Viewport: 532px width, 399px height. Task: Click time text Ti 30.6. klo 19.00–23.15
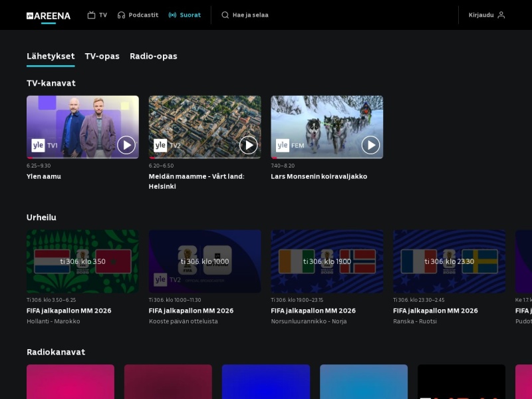coord(297,300)
